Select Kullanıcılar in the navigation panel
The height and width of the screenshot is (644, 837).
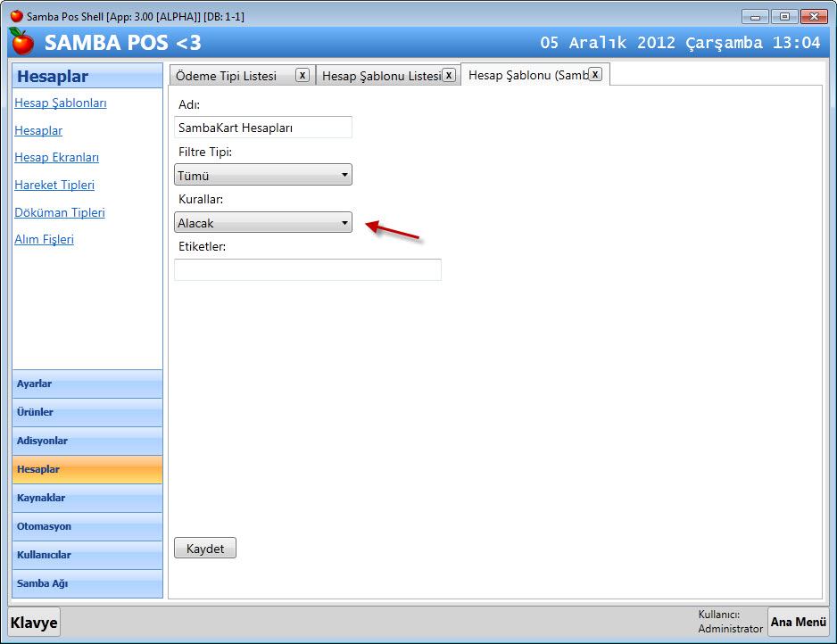coord(87,555)
